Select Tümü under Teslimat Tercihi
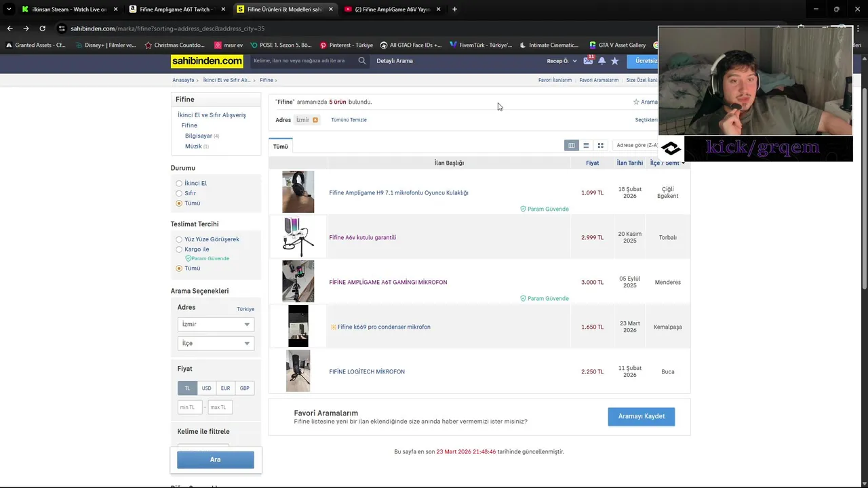The height and width of the screenshot is (488, 868). 179,268
